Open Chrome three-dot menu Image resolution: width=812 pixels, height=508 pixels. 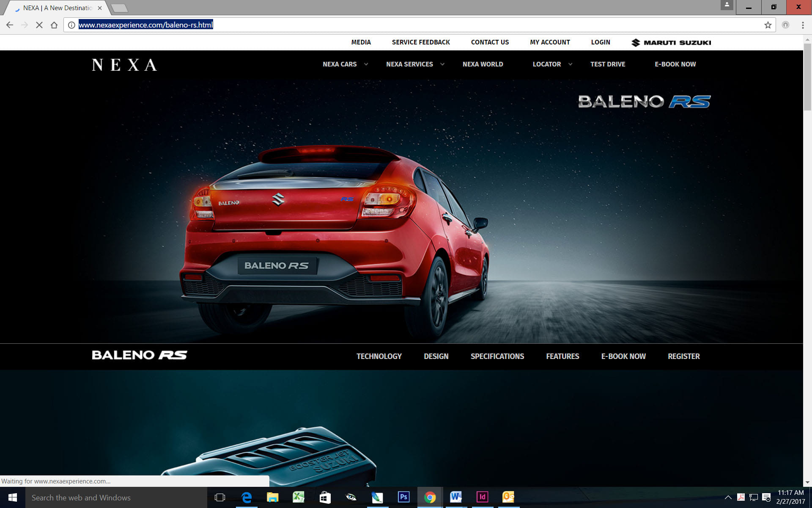point(802,25)
